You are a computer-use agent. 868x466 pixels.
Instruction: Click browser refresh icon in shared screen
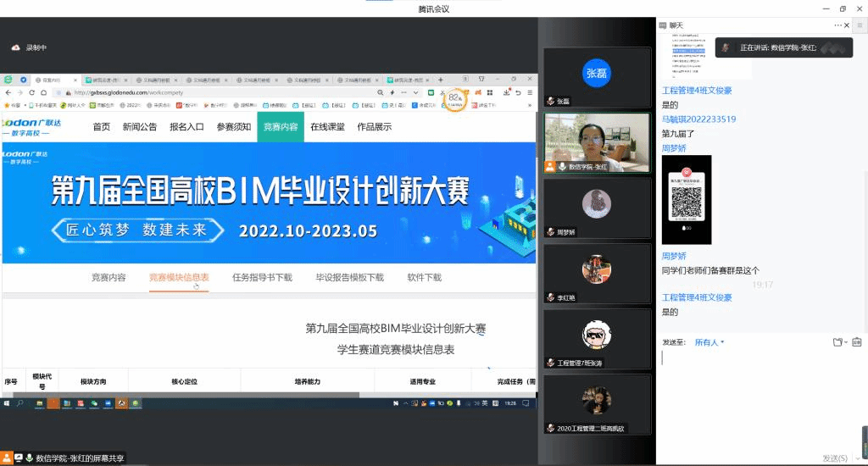32,92
